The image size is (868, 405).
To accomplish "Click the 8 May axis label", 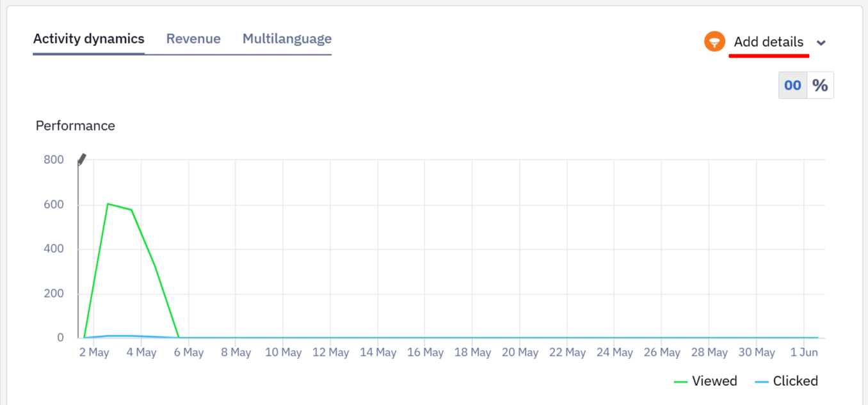I will [x=236, y=353].
